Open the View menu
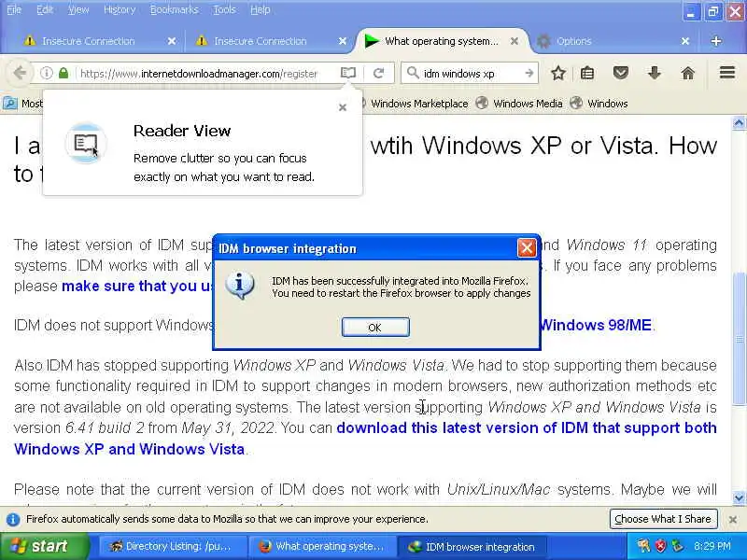This screenshot has width=747, height=560. coord(78,9)
